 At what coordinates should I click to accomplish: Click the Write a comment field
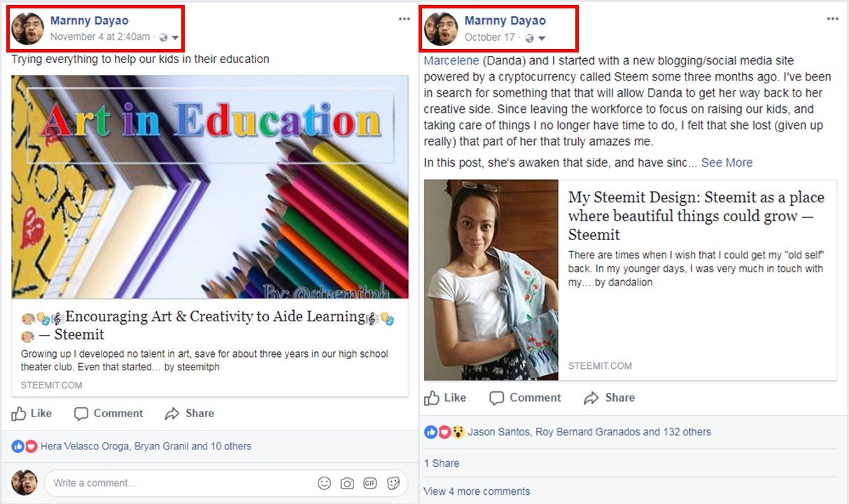tap(175, 483)
